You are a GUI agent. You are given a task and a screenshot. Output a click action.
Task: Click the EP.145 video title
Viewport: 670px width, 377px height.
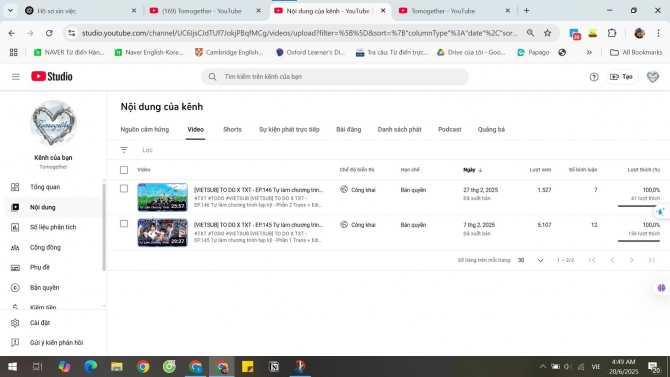259,225
